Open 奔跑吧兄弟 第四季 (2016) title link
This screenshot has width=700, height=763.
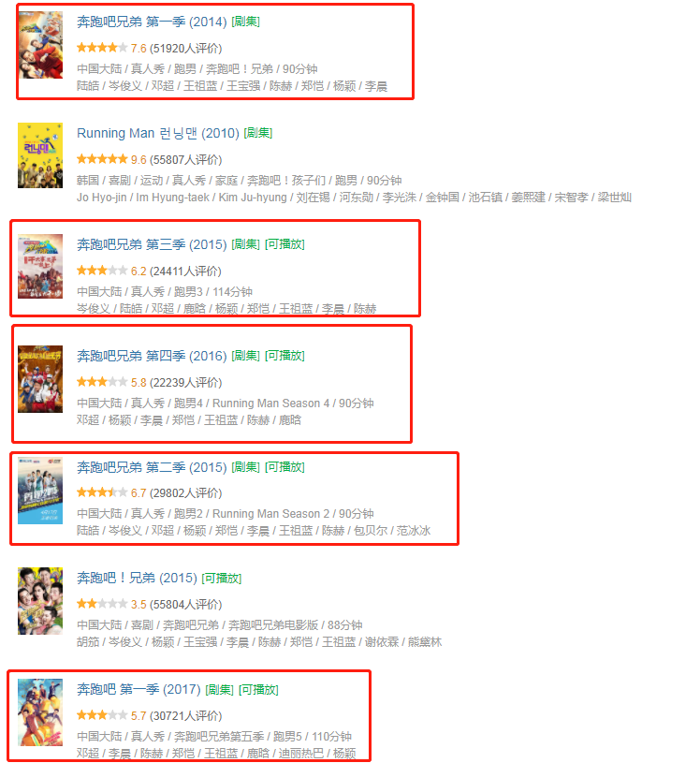152,356
